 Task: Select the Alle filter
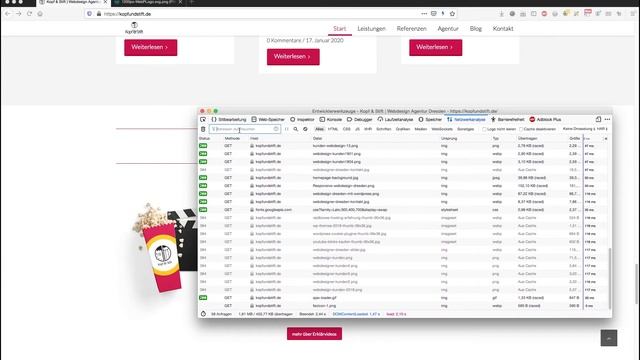[x=319, y=129]
